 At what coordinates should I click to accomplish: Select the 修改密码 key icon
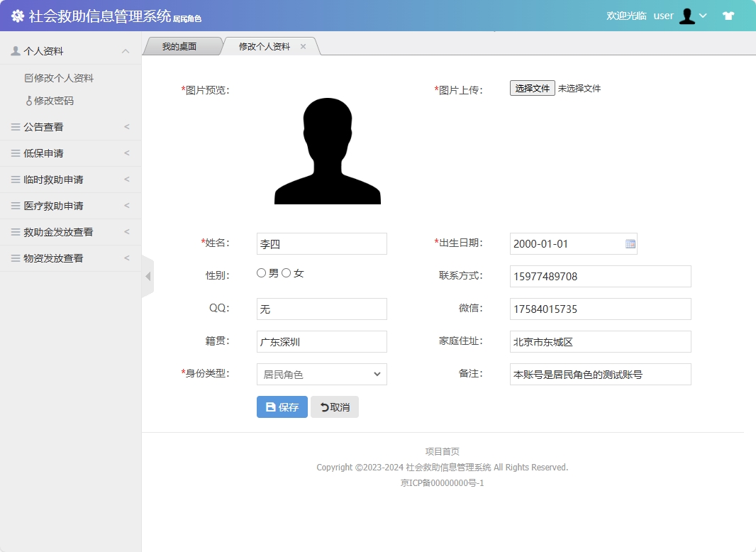(29, 99)
